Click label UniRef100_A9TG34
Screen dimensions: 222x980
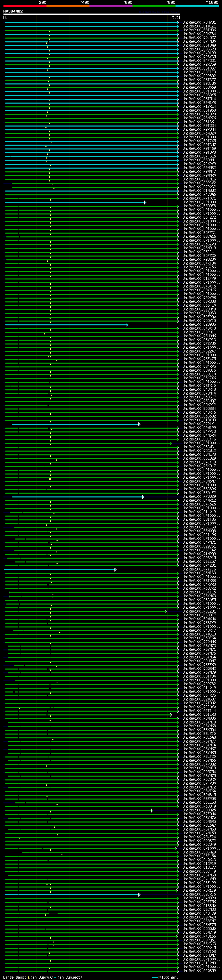point(199,125)
